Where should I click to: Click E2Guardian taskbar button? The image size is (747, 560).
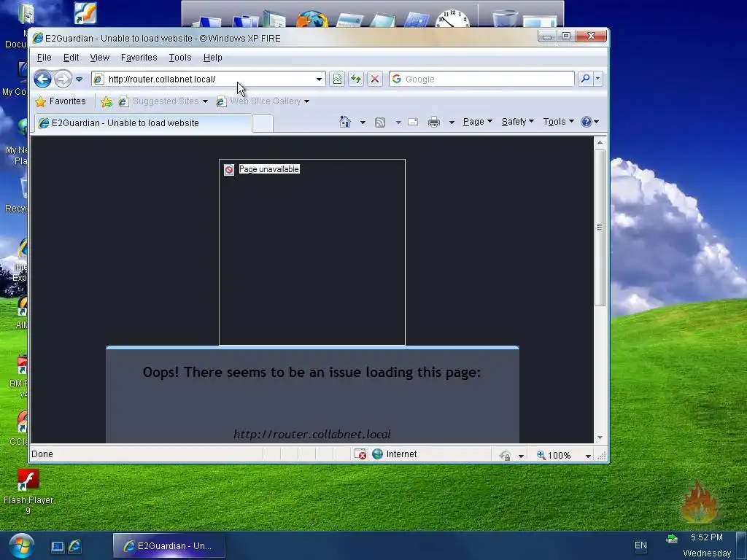click(x=169, y=546)
